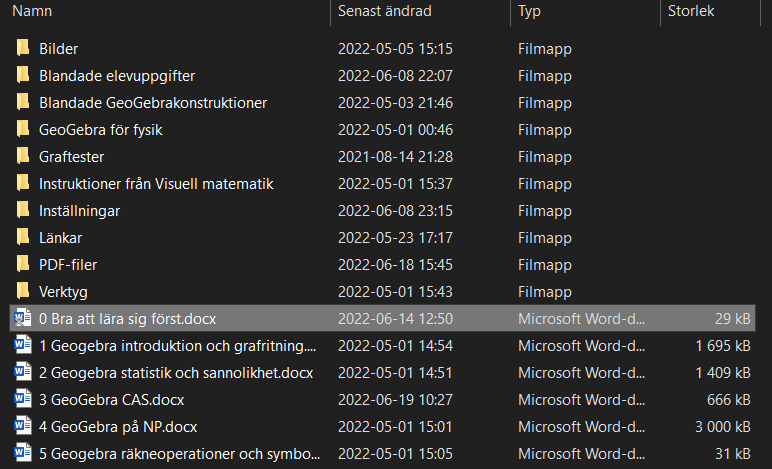Click Word icon of 3 GeoGebra CAS.docx

tap(23, 399)
